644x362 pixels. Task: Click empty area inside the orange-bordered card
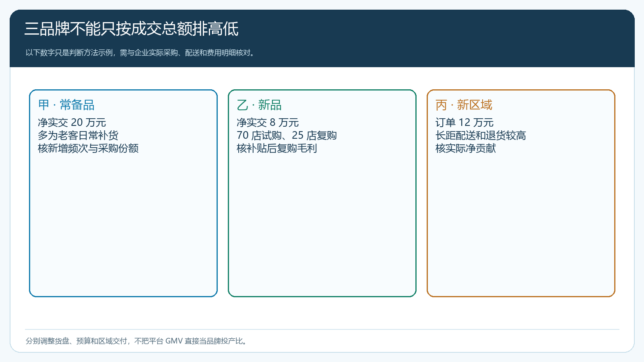[x=521, y=225]
